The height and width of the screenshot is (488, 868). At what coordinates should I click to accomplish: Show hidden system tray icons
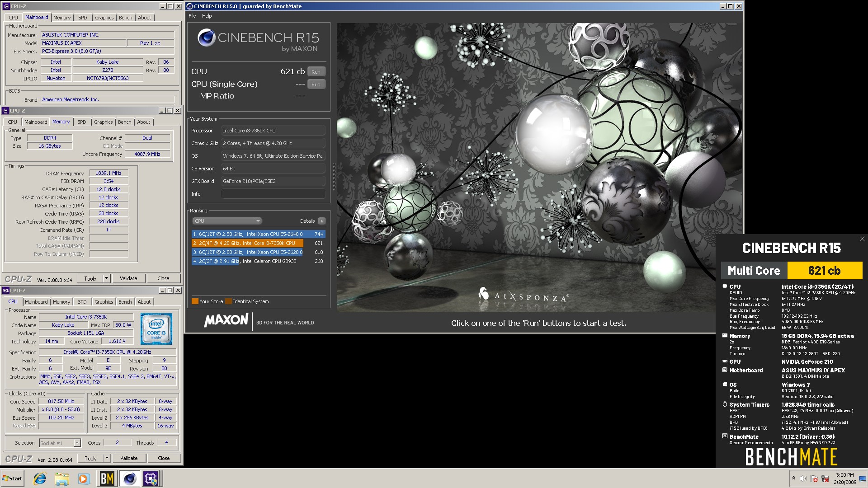tap(793, 478)
